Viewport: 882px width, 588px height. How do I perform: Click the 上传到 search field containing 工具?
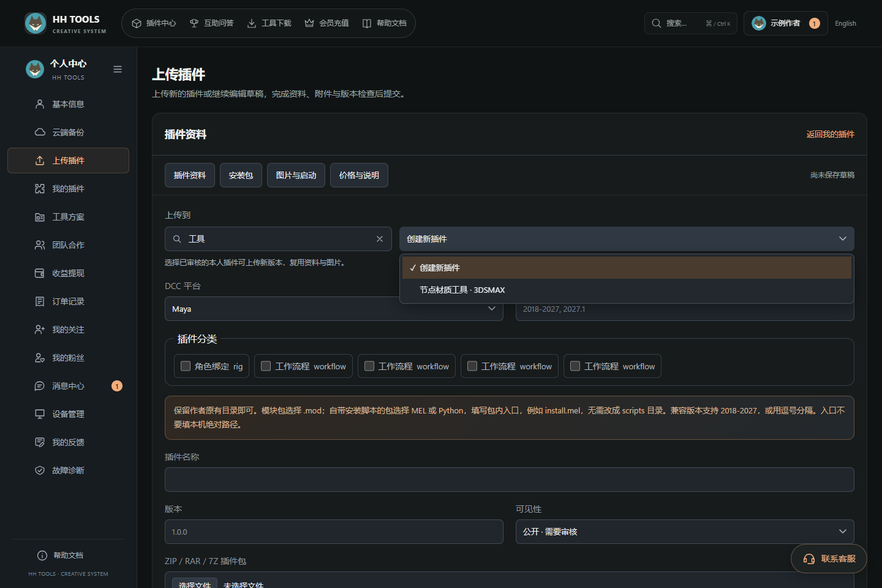coord(278,239)
